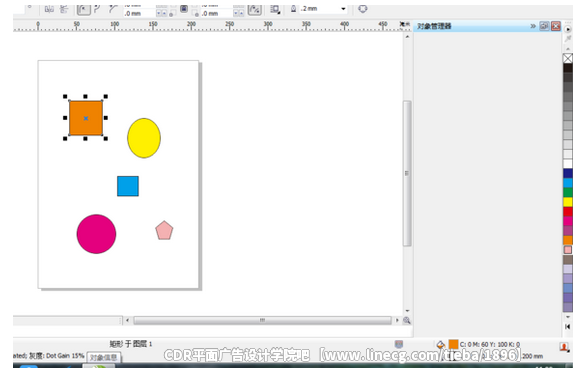
Task: Select the cyan palette swatch
Action: click(568, 183)
